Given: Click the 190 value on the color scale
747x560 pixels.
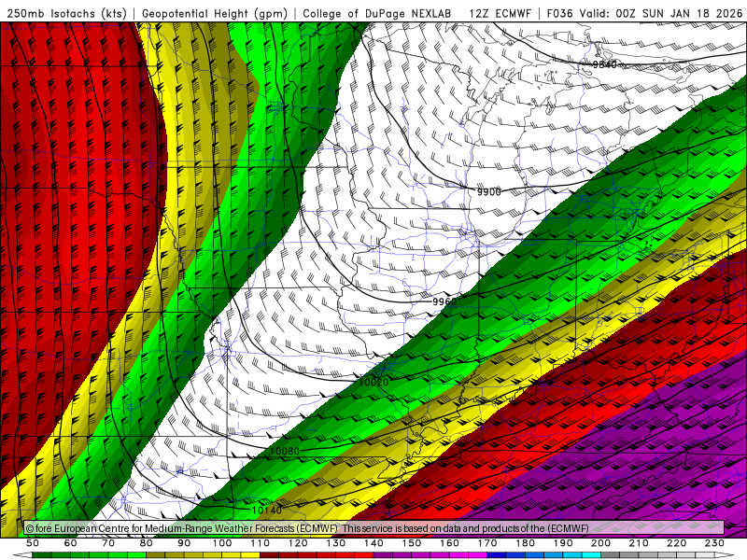Looking at the screenshot, I should [x=563, y=543].
